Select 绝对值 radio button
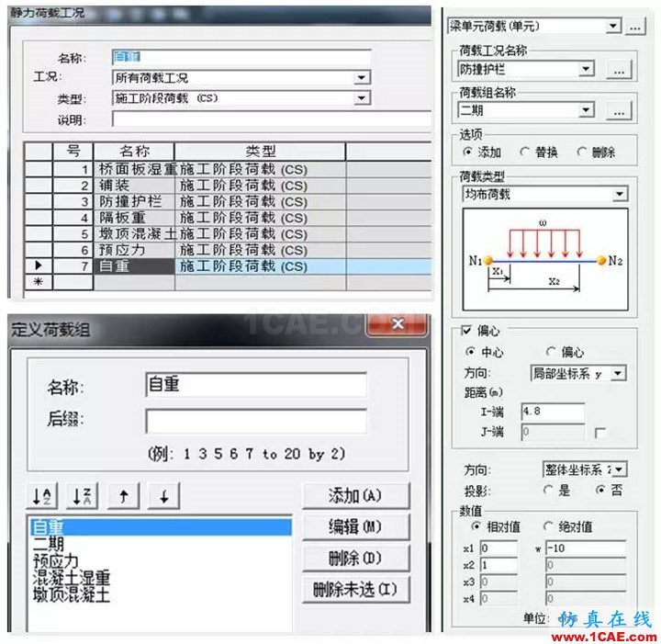 pyautogui.click(x=547, y=526)
